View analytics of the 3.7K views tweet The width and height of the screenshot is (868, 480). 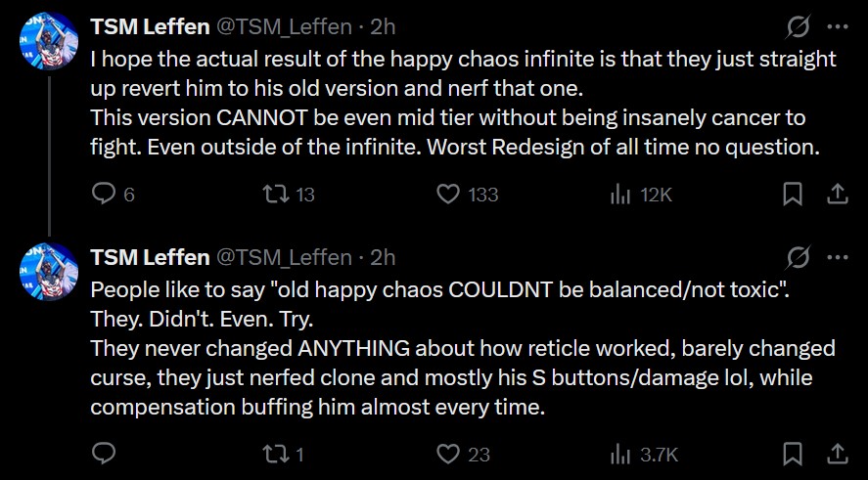click(x=620, y=454)
